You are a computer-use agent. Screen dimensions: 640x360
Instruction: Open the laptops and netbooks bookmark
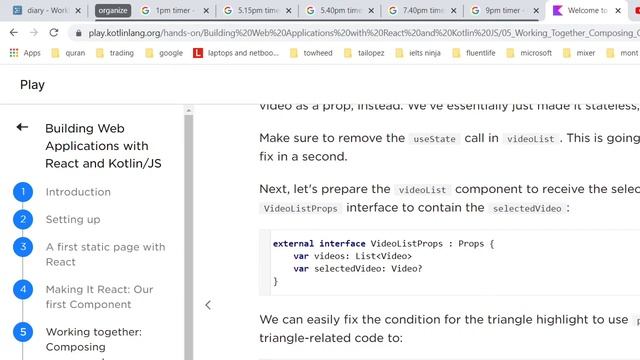[x=236, y=53]
